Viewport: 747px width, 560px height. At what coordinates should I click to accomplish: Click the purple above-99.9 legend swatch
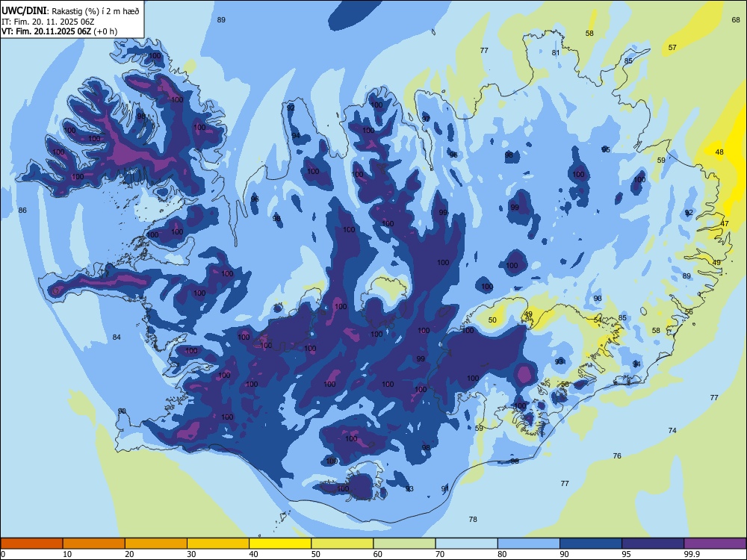pos(715,544)
